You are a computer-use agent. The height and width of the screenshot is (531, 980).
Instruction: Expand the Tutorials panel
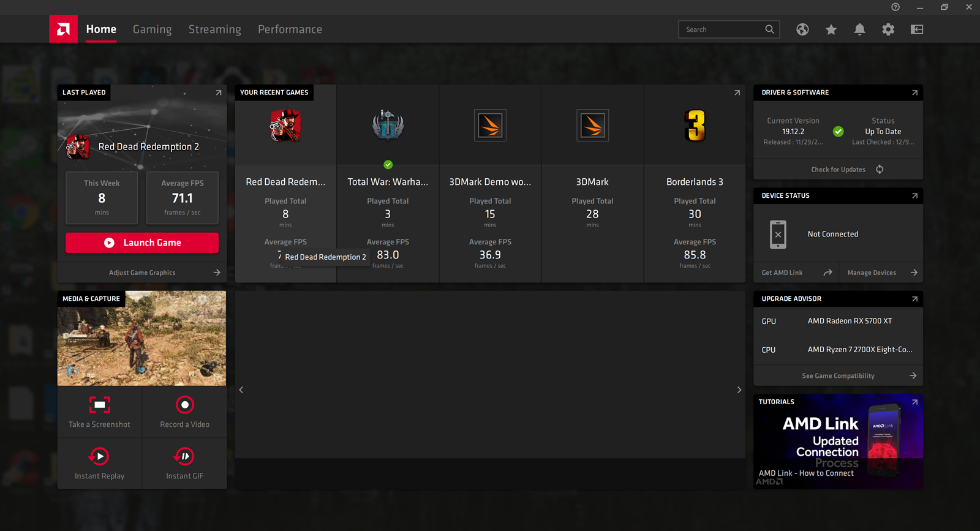914,402
